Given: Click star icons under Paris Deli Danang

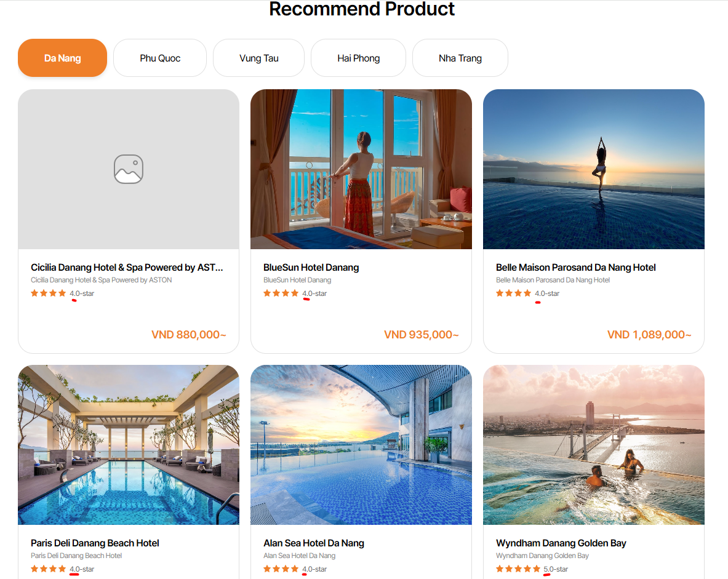Looking at the screenshot, I should (48, 569).
